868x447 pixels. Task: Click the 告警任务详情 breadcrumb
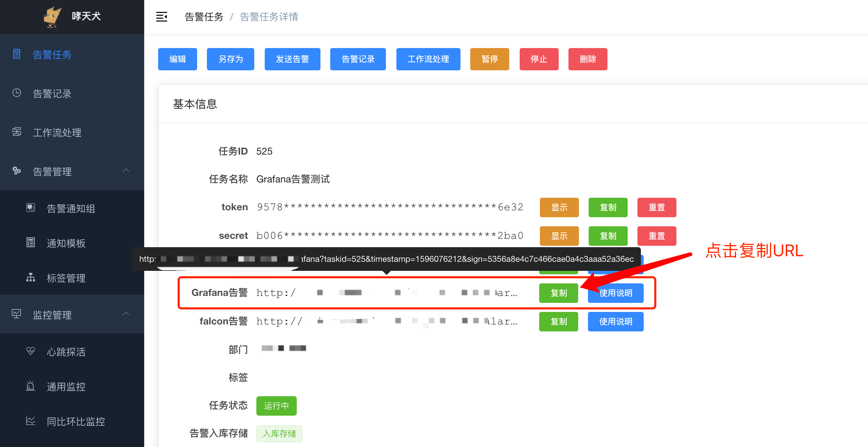coord(269,17)
